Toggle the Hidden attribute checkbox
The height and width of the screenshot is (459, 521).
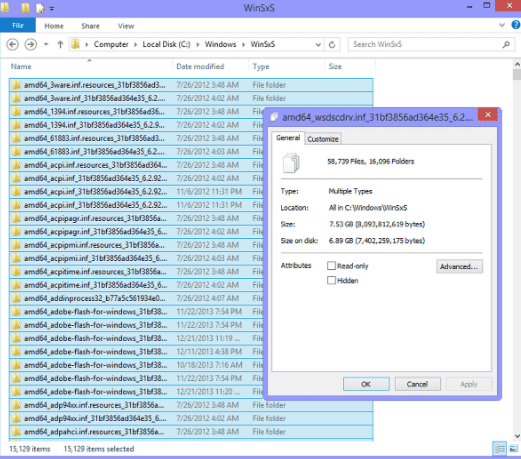click(331, 280)
